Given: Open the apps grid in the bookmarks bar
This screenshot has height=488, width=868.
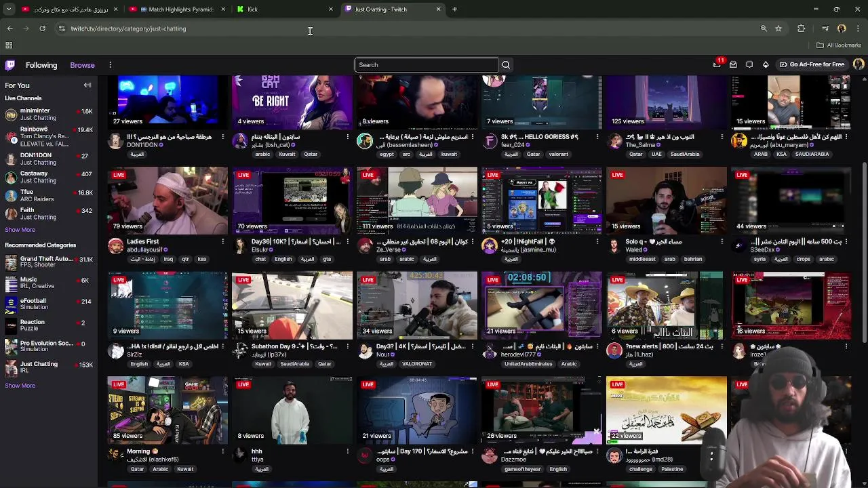Looking at the screenshot, I should point(9,45).
